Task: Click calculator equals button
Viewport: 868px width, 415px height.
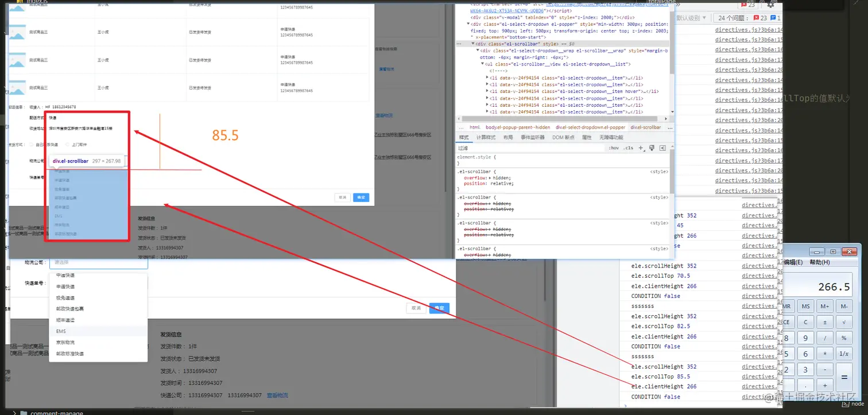Action: (x=844, y=378)
